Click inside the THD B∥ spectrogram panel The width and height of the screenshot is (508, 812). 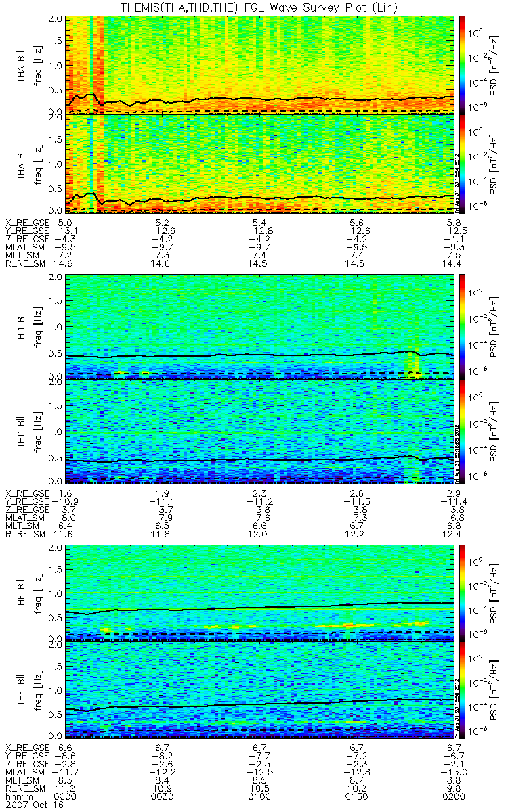pos(260,432)
